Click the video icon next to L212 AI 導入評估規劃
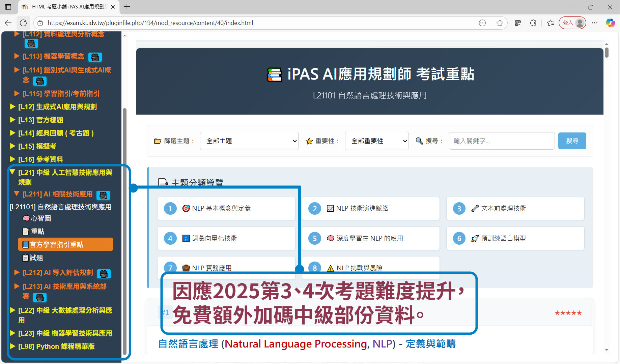The image size is (620, 364). [x=104, y=274]
